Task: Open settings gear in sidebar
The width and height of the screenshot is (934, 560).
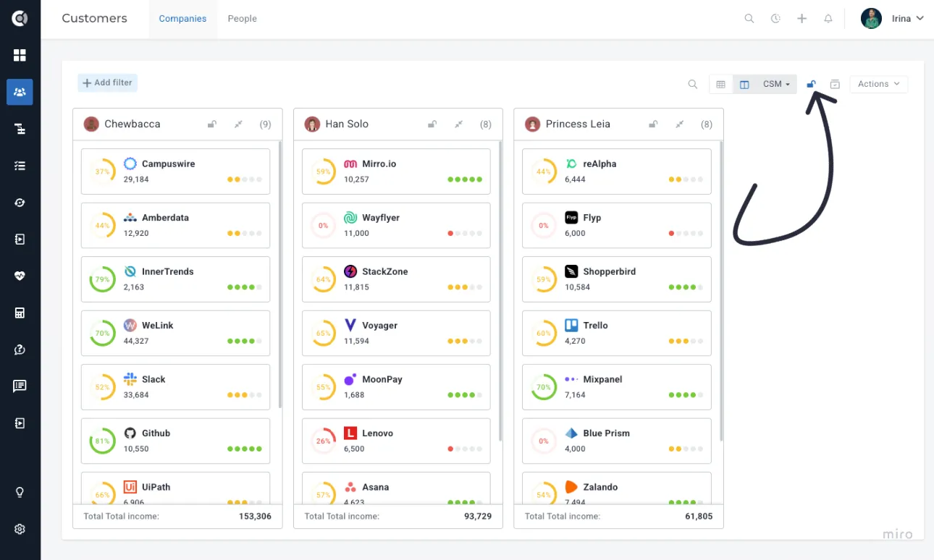Action: (20, 529)
